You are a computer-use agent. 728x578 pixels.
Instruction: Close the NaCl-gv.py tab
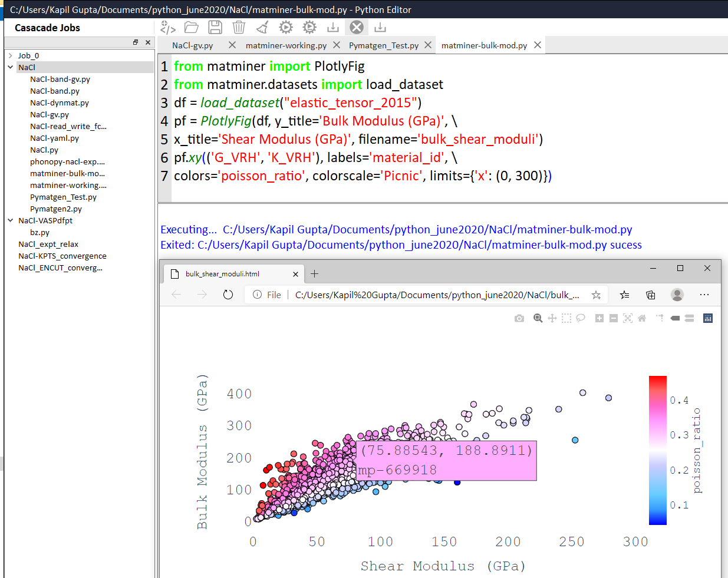pos(232,45)
